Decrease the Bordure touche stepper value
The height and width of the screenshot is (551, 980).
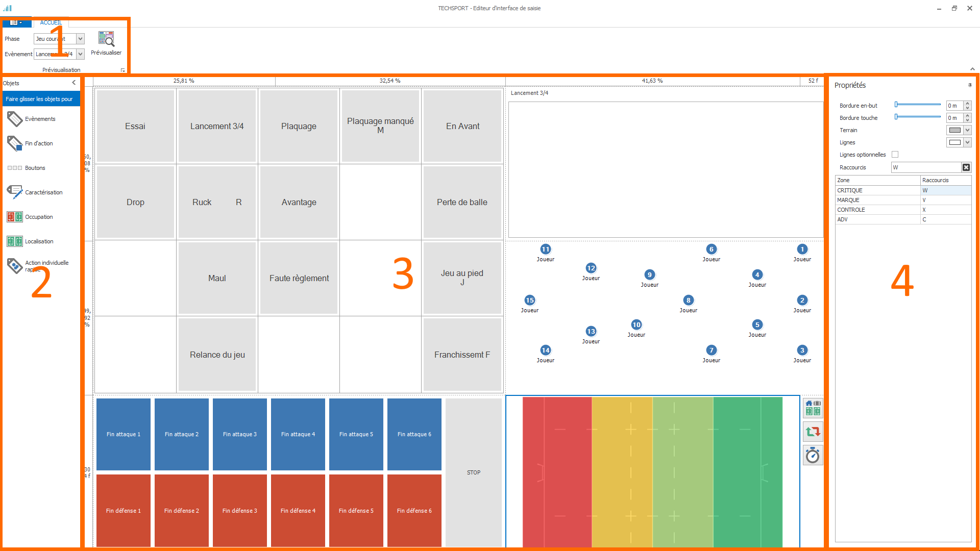[x=967, y=120]
